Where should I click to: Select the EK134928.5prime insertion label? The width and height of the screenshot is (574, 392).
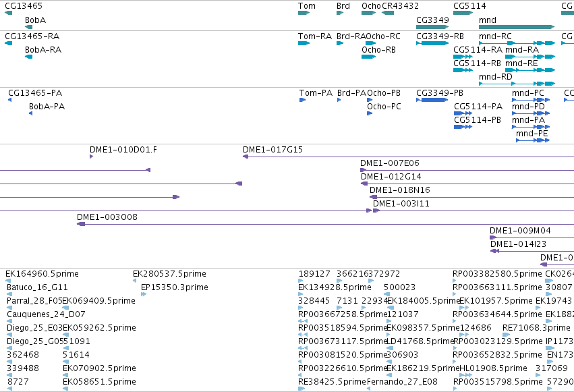click(335, 287)
